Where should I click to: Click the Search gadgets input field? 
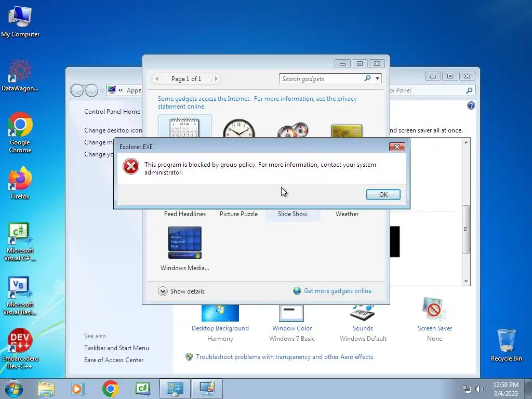point(322,79)
